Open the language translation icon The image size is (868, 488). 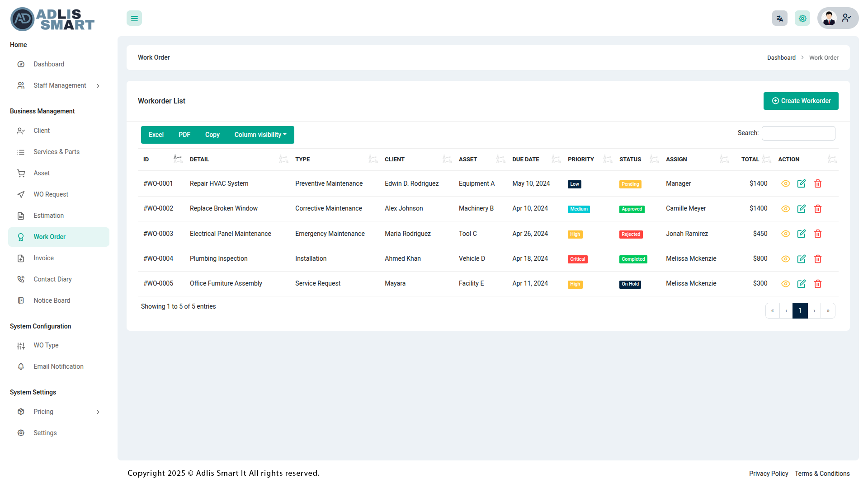coord(779,19)
